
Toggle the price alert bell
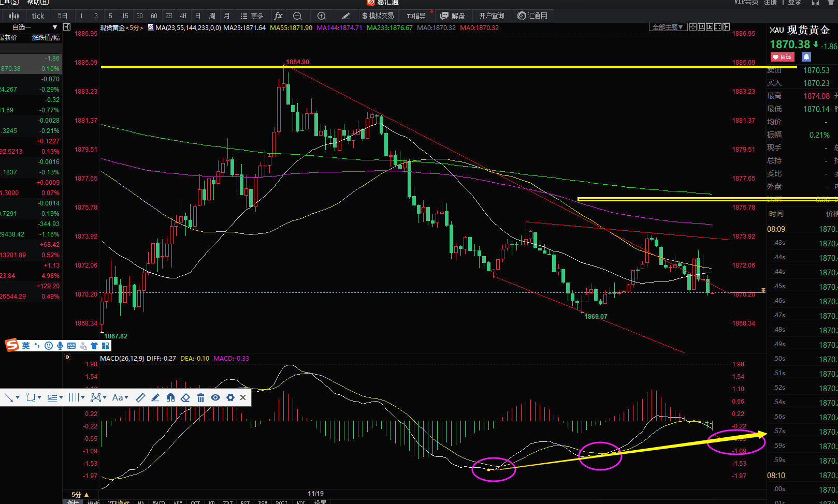pyautogui.click(x=806, y=57)
